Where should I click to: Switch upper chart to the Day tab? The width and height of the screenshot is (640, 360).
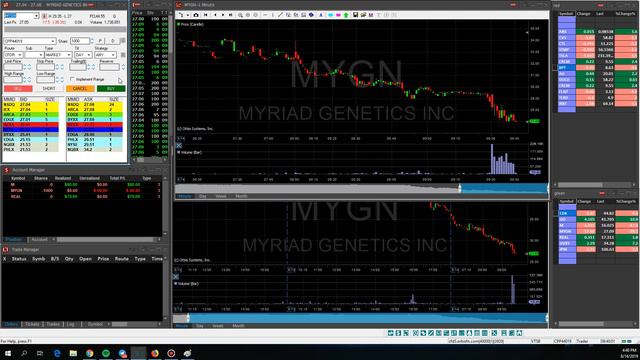[x=202, y=196]
